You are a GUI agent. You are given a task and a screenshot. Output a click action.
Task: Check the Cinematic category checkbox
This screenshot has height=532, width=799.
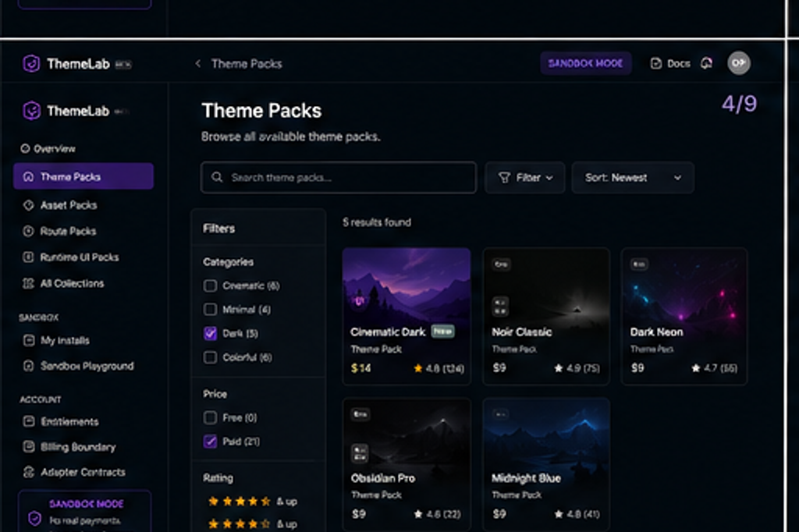210,286
